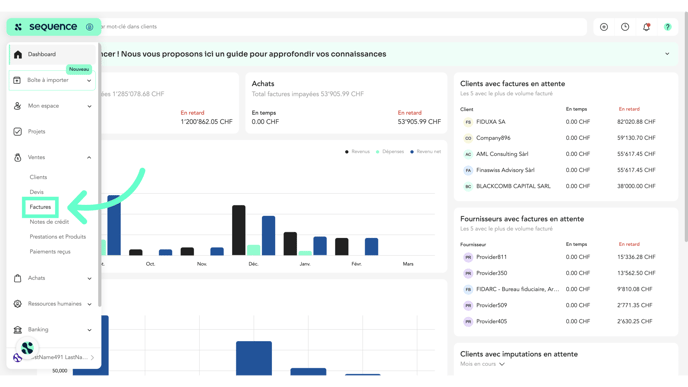Toggle the Dépenses legend series
The image size is (688, 387).
point(390,152)
